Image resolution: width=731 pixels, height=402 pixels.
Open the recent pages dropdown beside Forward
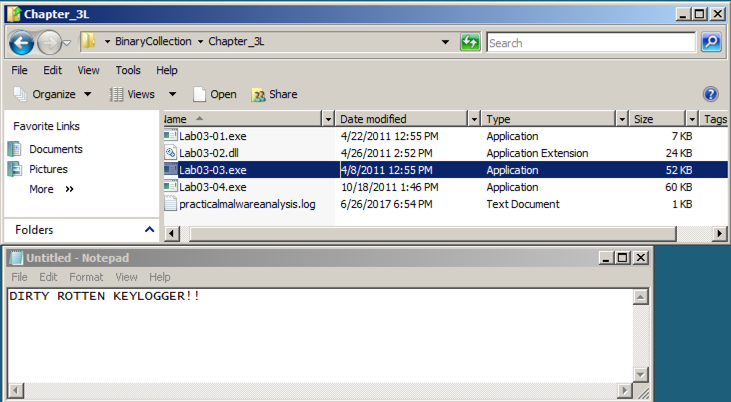coord(67,43)
